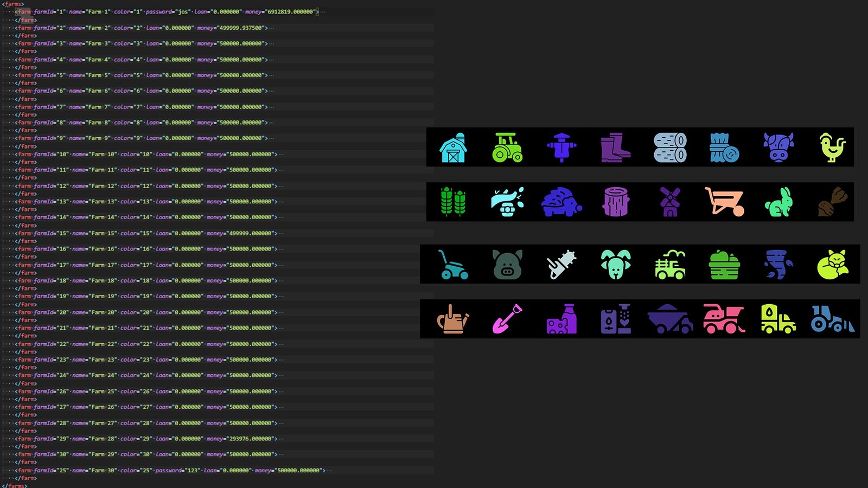
Task: Unfold collapsed content on the Farm 30 line
Action: (330, 471)
